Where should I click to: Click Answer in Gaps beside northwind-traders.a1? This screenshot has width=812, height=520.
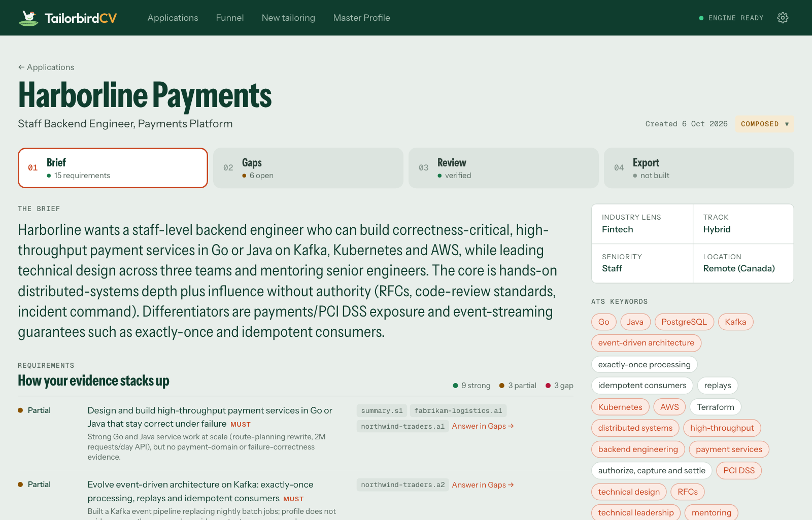pos(483,426)
